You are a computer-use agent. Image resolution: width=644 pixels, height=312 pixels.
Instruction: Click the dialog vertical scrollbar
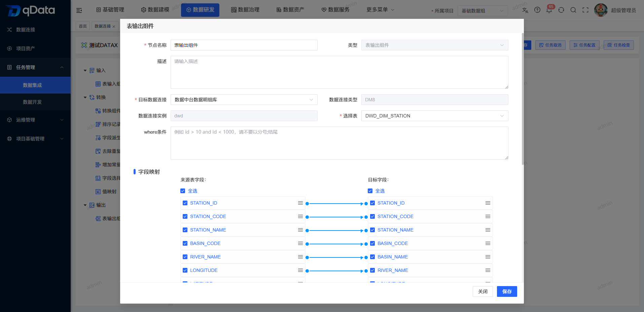pos(523,99)
